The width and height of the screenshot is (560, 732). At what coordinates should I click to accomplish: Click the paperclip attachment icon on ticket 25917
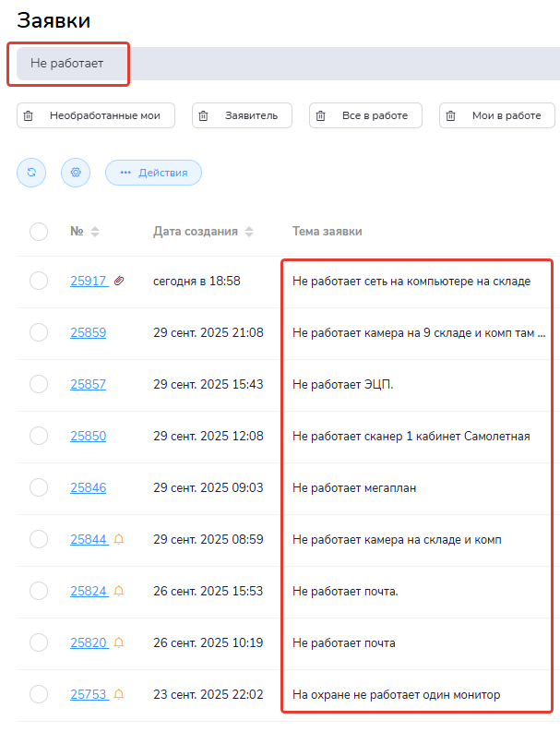[x=119, y=281]
